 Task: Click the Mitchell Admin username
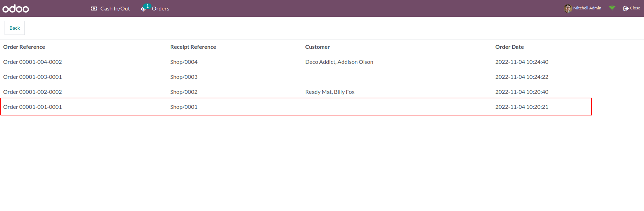click(587, 8)
